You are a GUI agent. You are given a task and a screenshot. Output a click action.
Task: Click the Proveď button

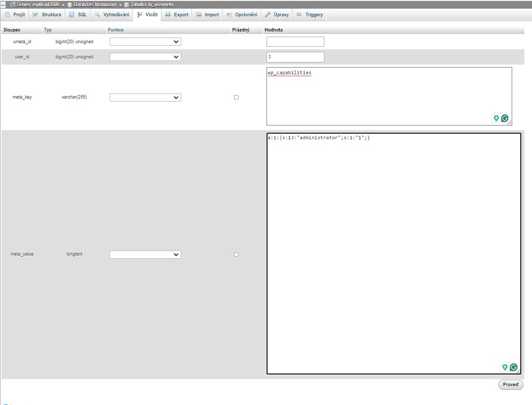[511, 385]
